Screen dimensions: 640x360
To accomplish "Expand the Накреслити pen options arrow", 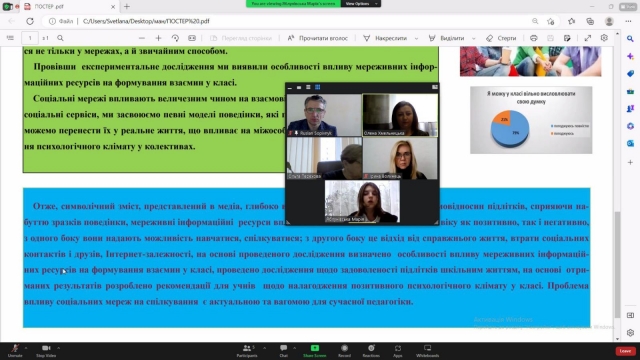I will 416,38.
